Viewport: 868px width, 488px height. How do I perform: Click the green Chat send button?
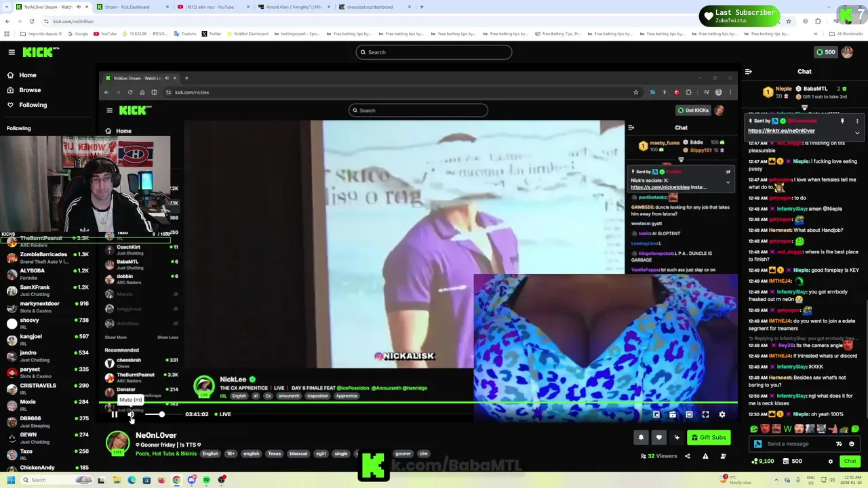(850, 462)
